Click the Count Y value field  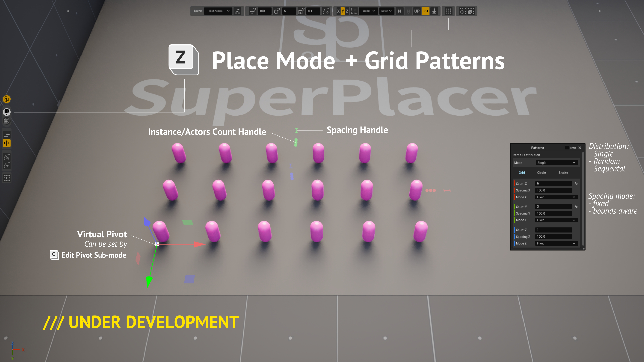tap(554, 207)
